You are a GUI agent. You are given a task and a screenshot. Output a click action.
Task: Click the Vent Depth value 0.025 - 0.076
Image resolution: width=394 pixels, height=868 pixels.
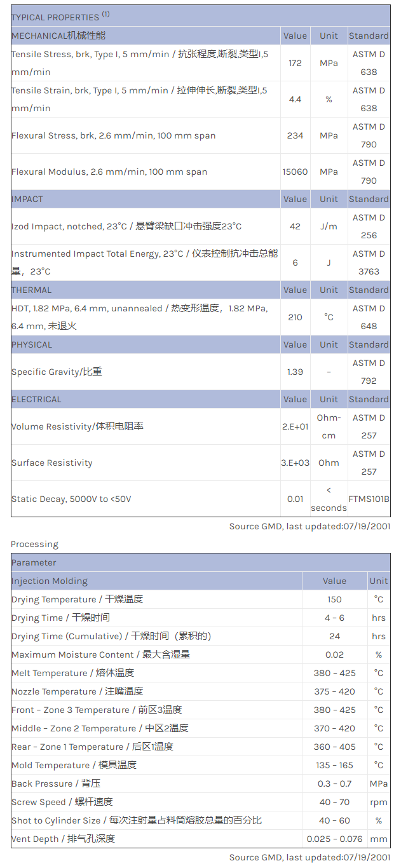coord(334,839)
